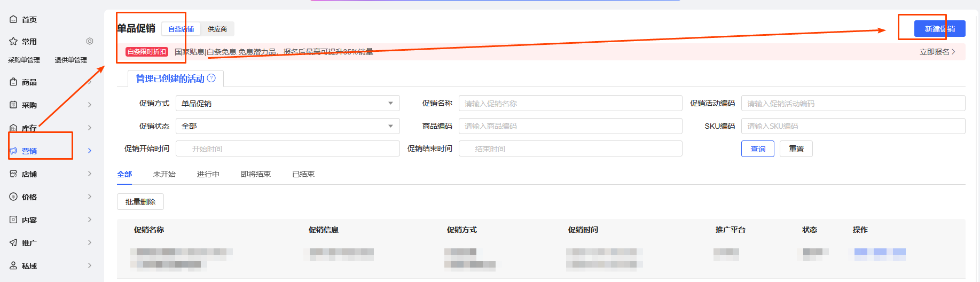Expand the 营销 sidebar menu chevron
980x282 pixels.
[90, 151]
